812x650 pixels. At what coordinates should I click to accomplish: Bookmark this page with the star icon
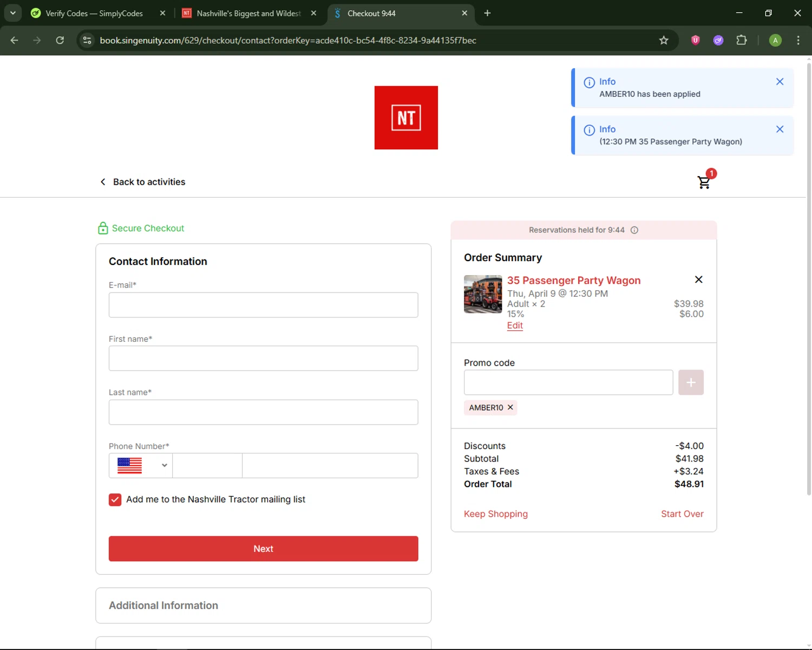coord(664,41)
